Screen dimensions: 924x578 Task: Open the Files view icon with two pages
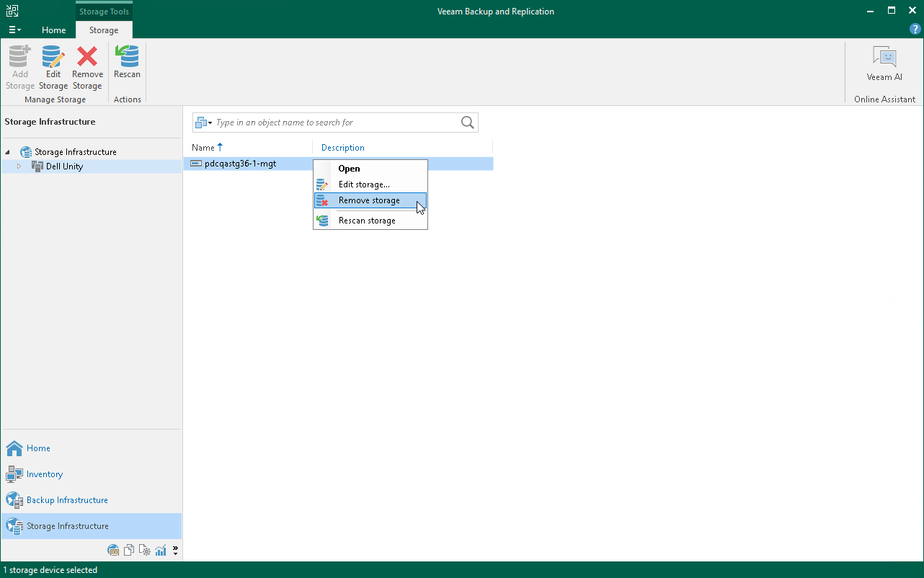[129, 551]
